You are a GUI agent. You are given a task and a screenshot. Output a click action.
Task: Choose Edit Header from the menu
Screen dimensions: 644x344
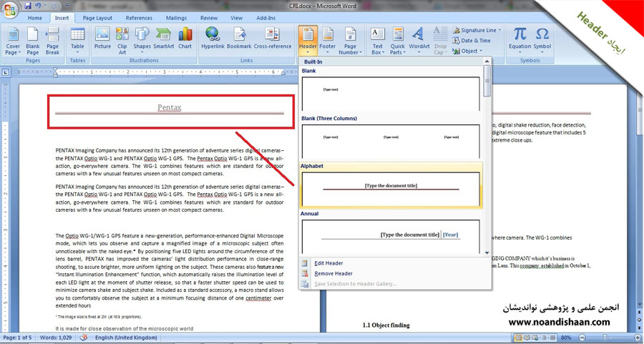328,263
